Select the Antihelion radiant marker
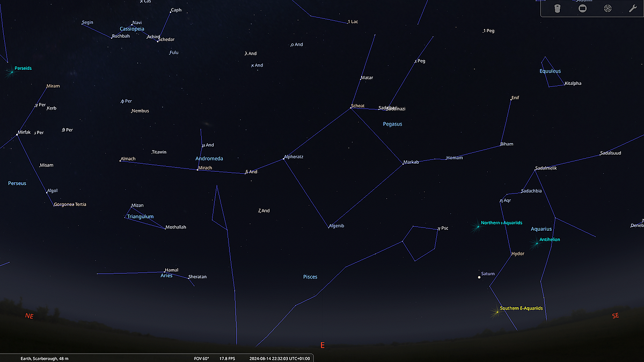The image size is (644, 362). point(536,243)
